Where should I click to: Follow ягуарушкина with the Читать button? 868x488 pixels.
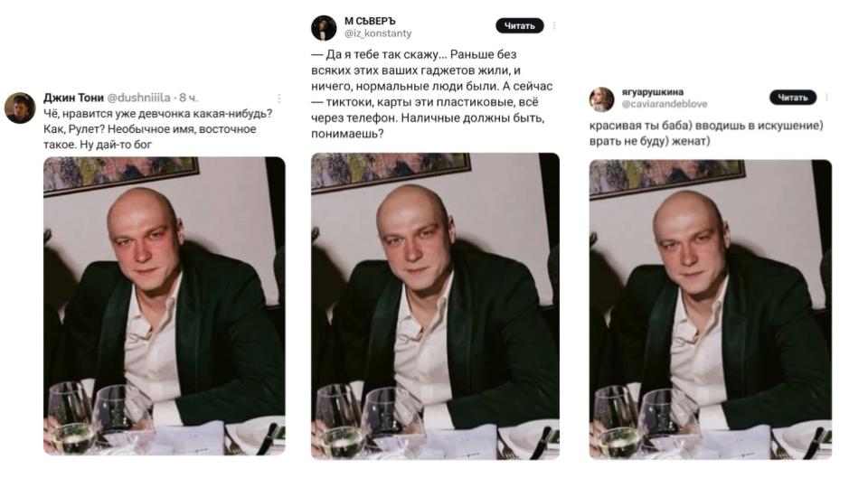[792, 98]
